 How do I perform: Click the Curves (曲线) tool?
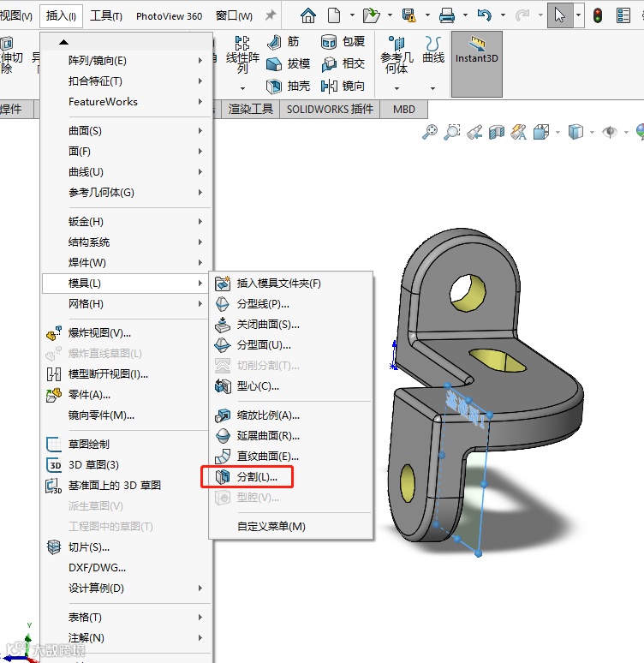click(x=433, y=50)
